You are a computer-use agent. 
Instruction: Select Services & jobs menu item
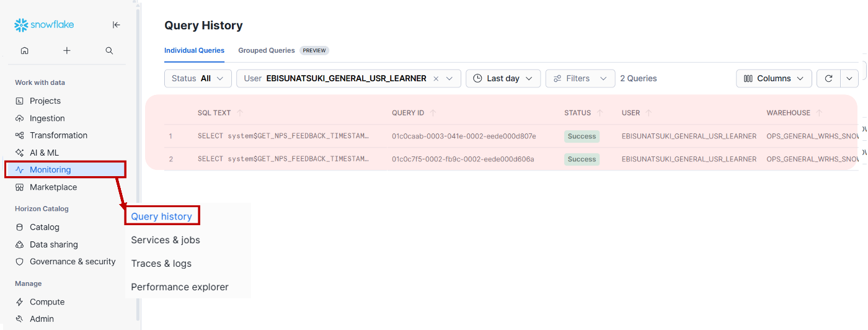point(166,240)
